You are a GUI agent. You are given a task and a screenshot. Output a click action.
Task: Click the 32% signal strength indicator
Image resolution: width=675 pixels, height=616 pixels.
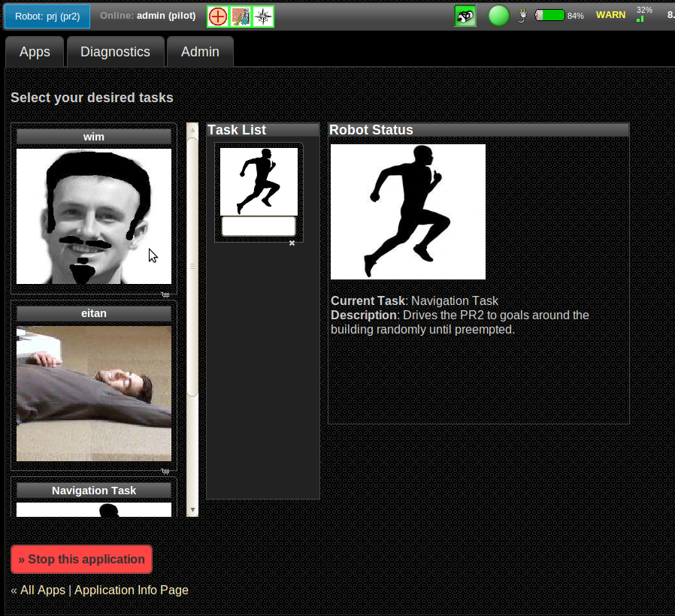(643, 14)
